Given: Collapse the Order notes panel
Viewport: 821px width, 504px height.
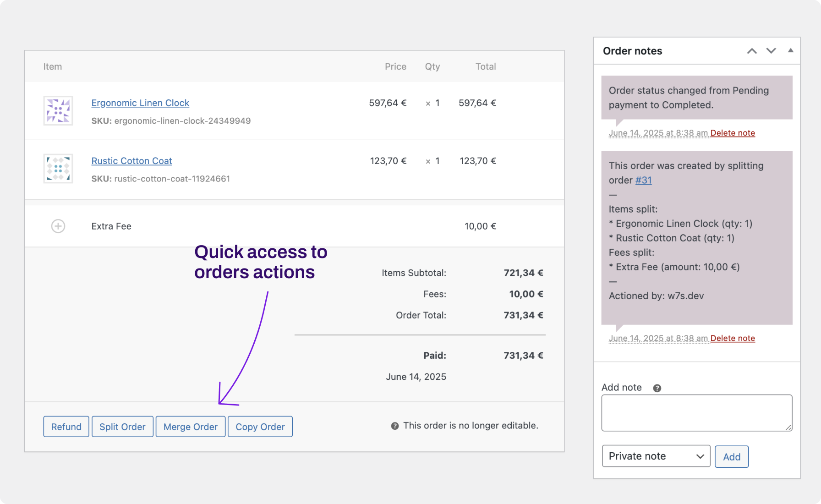Looking at the screenshot, I should tap(791, 50).
